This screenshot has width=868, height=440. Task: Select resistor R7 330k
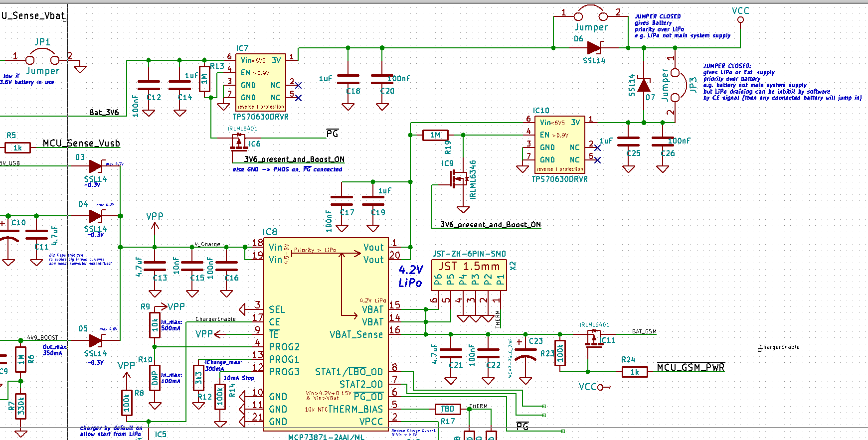(x=20, y=406)
